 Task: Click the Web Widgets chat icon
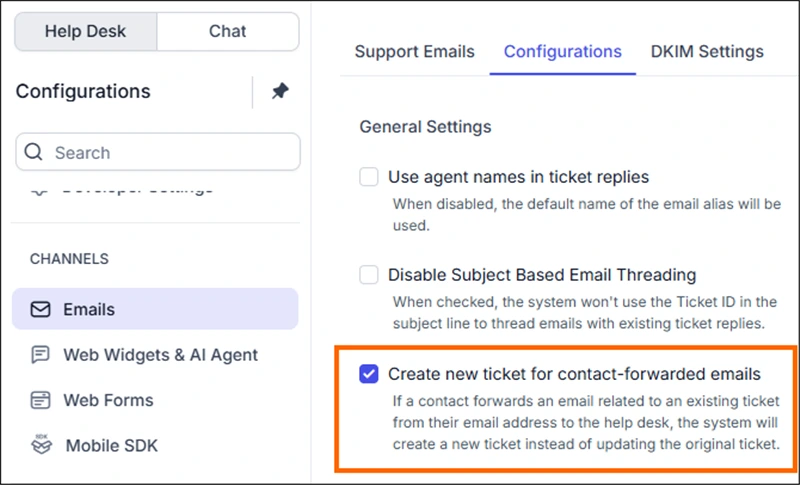pos(40,355)
